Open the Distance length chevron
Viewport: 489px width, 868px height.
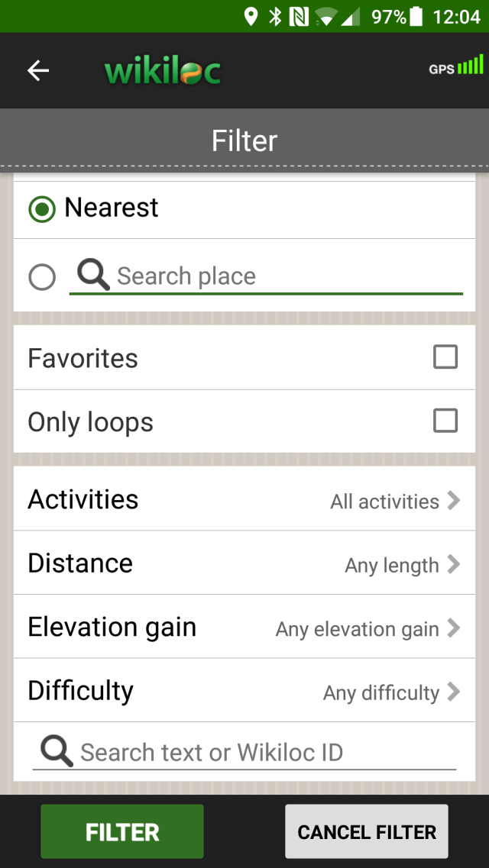(454, 564)
